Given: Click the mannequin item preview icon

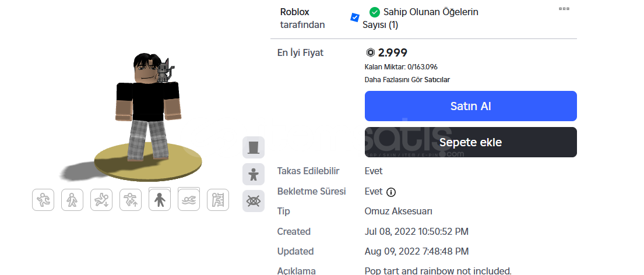Looking at the screenshot, I should point(254,147).
